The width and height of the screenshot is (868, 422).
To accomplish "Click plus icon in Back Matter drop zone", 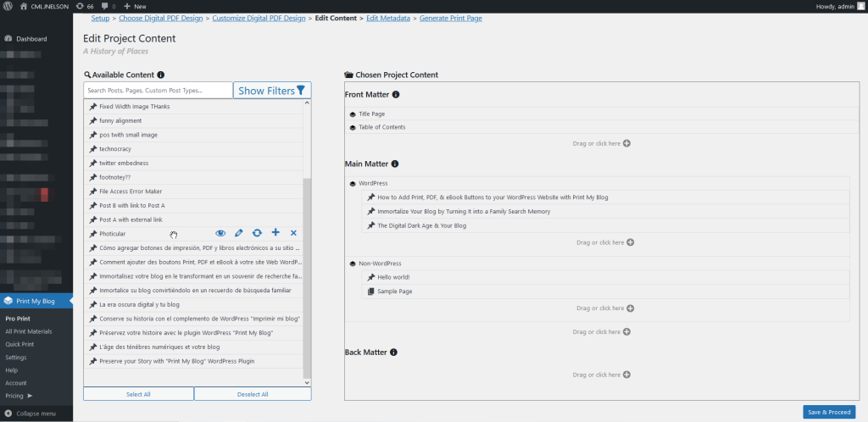I will click(626, 375).
